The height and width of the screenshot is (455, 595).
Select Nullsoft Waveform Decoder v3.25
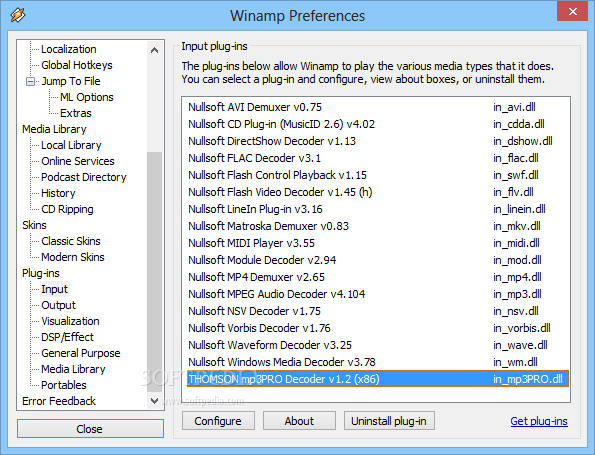378,345
